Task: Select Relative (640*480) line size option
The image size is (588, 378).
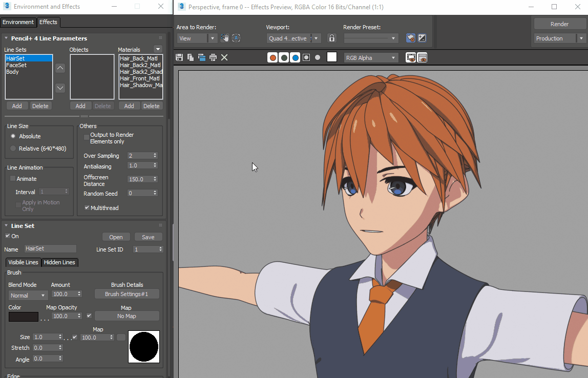Action: (x=13, y=149)
